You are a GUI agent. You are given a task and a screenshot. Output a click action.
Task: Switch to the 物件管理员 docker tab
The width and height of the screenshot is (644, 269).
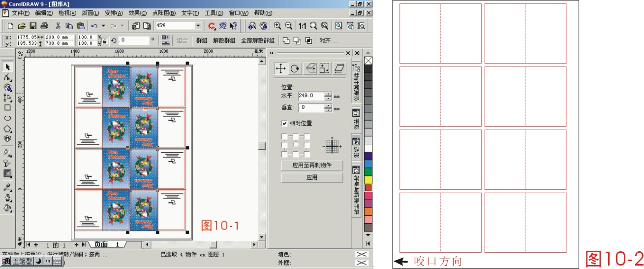356,80
